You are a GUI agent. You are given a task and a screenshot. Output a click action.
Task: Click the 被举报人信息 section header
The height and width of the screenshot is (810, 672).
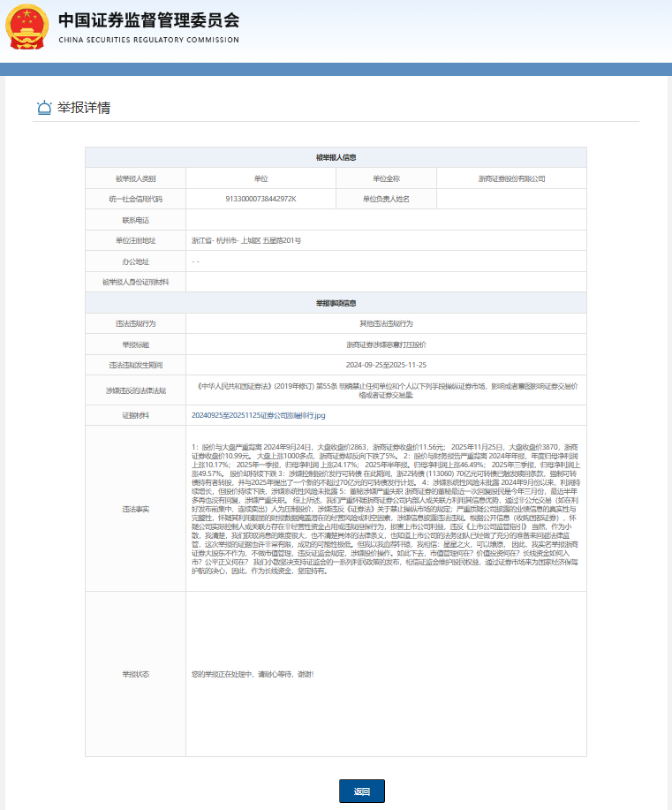click(x=336, y=157)
